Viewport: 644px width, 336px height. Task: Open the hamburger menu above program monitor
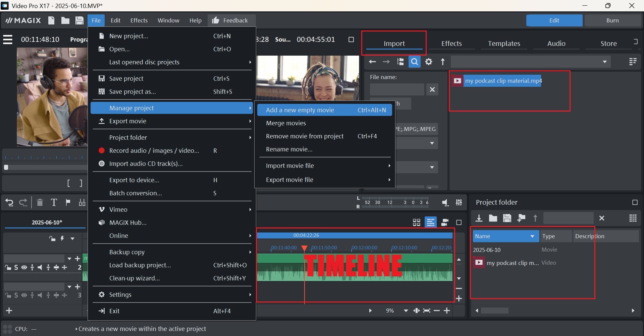pyautogui.click(x=8, y=40)
